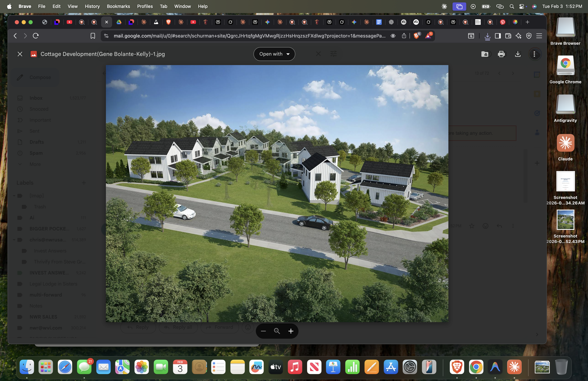
Task: Click Add to Drive icon
Action: pyautogui.click(x=485, y=54)
